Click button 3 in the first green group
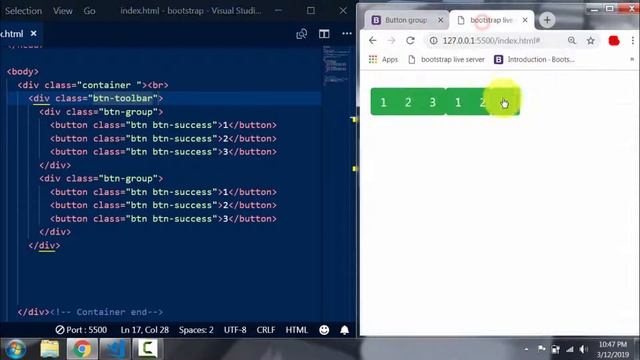 pyautogui.click(x=433, y=102)
